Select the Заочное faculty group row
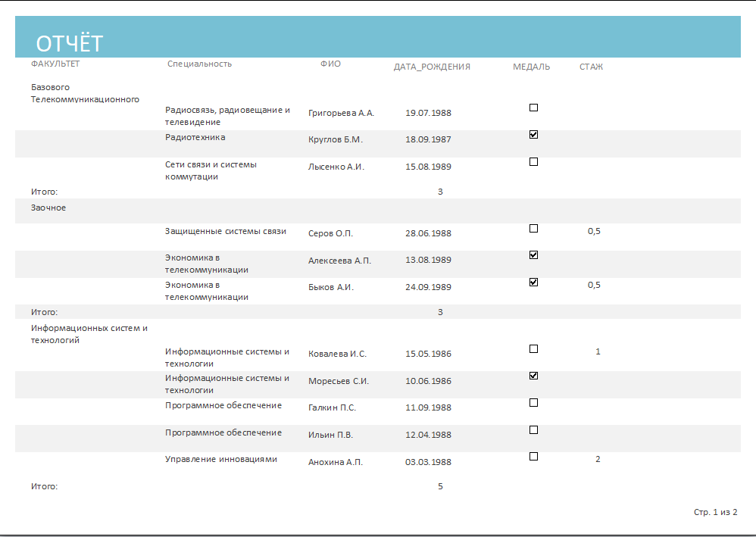Viewport: 756px width, 537px height. pyautogui.click(x=377, y=211)
